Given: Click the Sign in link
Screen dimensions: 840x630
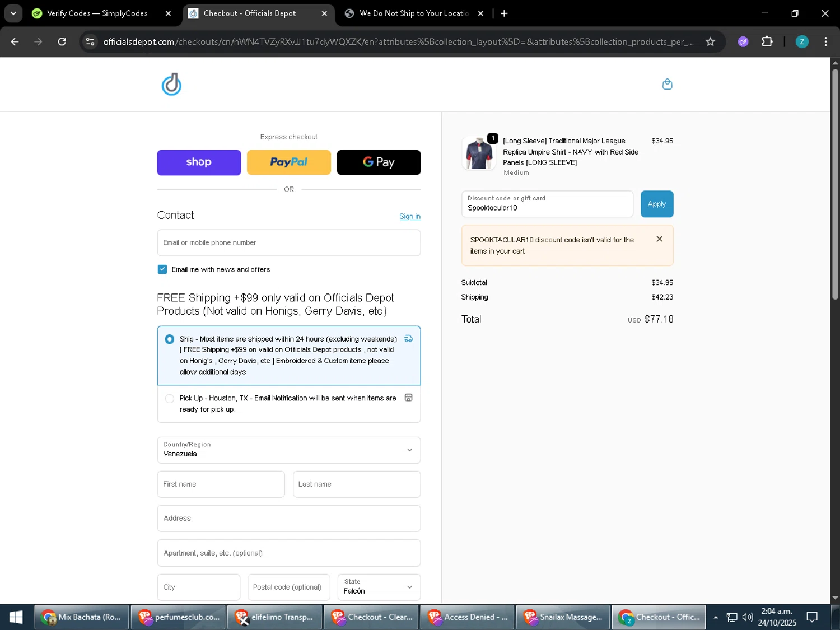Looking at the screenshot, I should click(x=410, y=216).
